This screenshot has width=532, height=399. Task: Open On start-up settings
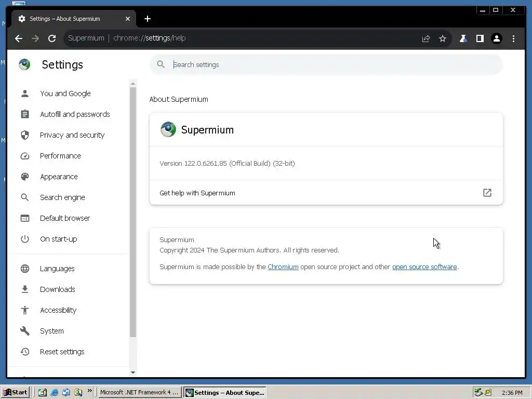click(58, 239)
